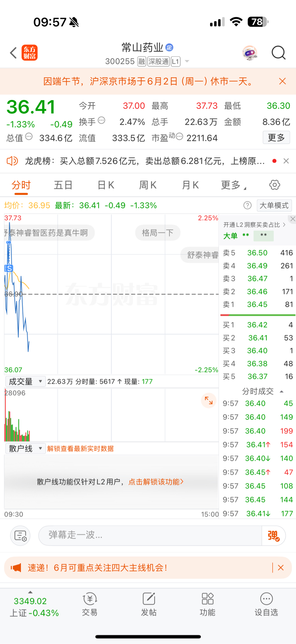This screenshot has height=644, width=296.
Task: Tap the blue verified badge next to 常山药业
Action: coord(169,47)
